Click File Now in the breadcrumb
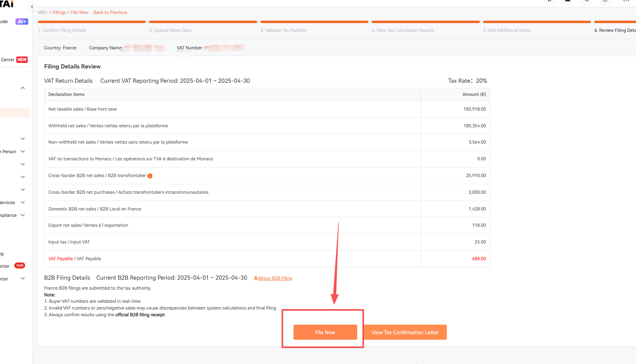 80,12
